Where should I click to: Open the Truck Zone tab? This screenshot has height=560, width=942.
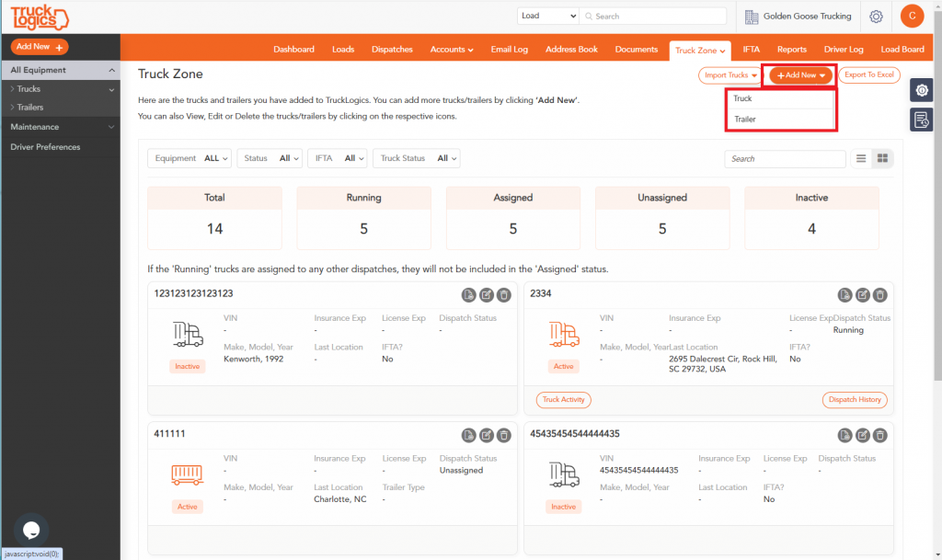point(700,51)
